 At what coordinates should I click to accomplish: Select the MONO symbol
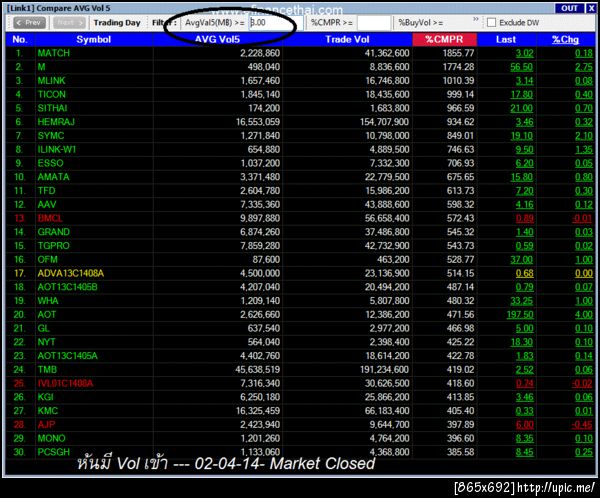(x=51, y=439)
